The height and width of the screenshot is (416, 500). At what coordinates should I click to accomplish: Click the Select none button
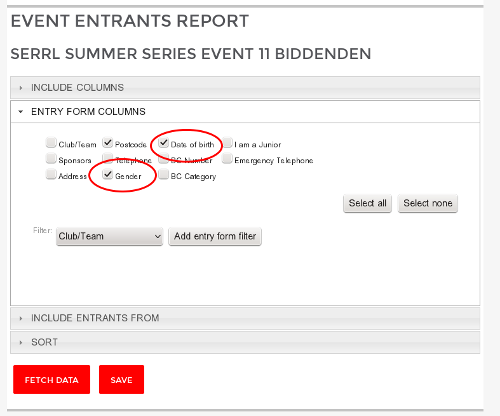coord(428,203)
